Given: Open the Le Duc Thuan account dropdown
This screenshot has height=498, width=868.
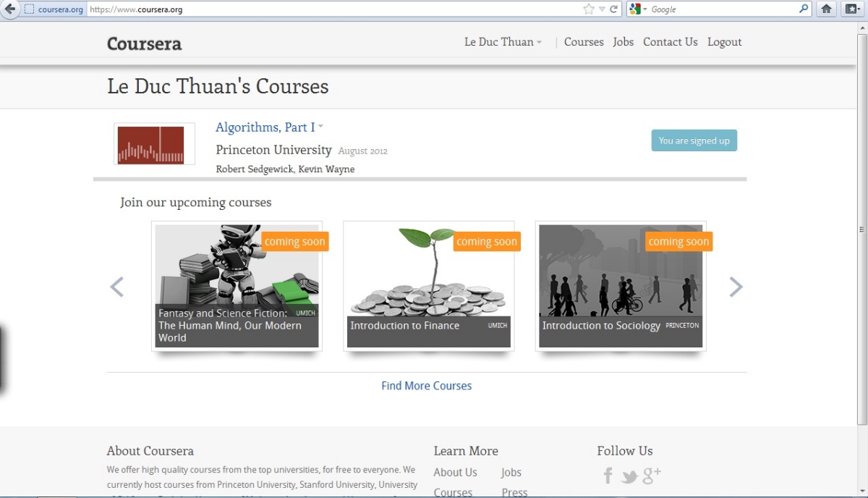Looking at the screenshot, I should click(503, 42).
